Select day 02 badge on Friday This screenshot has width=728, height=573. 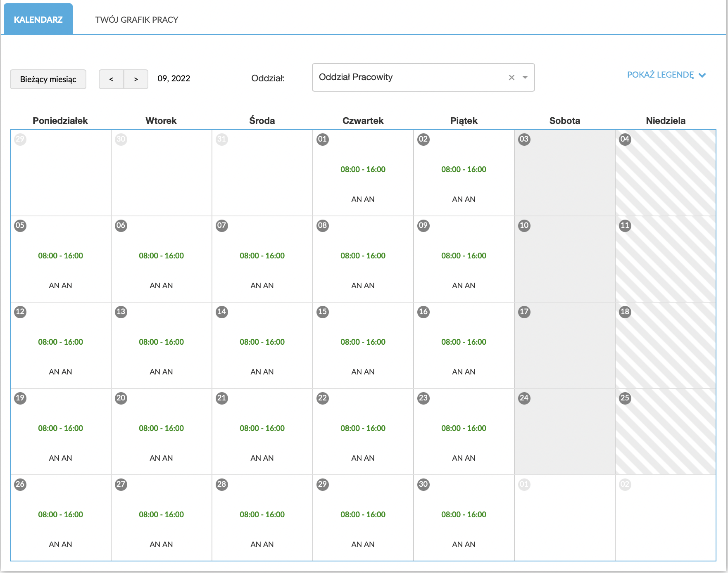(x=423, y=139)
